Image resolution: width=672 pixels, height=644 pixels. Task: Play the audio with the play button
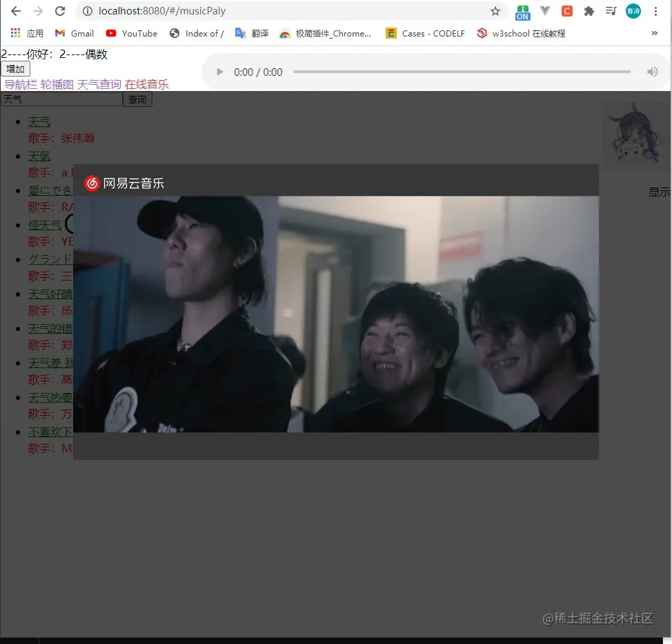(x=220, y=72)
